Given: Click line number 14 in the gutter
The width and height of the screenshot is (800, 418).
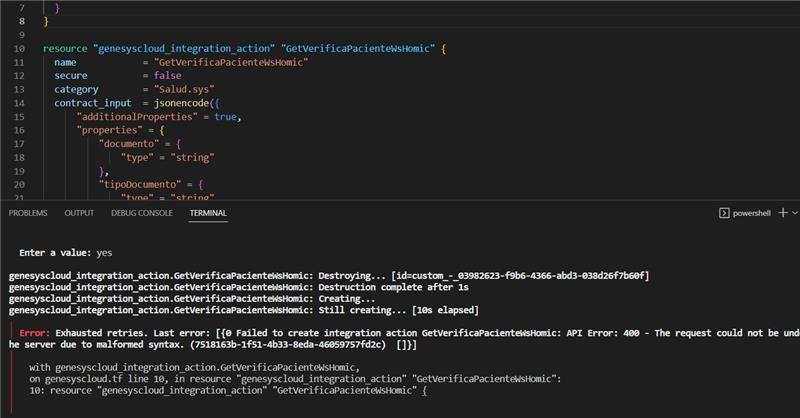Looking at the screenshot, I should click(x=19, y=103).
